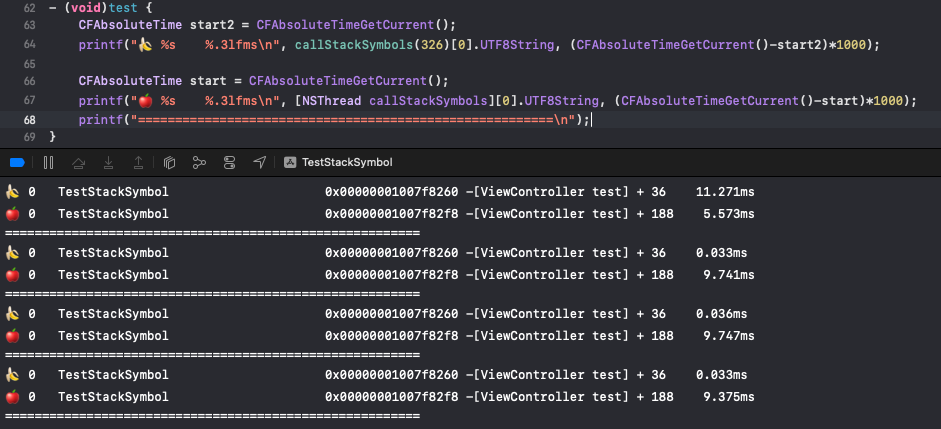
Task: Open the Debug Memory Graph icon
Action: click(199, 163)
